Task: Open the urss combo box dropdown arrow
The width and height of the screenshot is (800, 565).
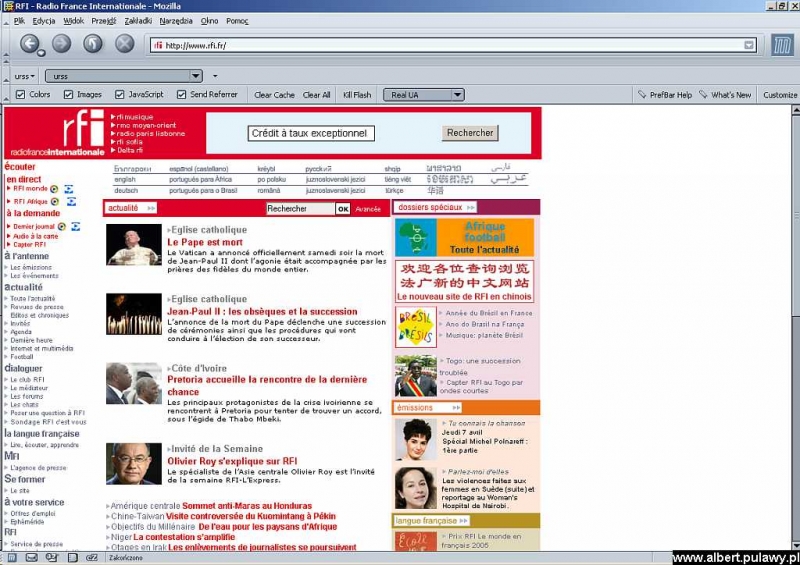Action: 195,76
